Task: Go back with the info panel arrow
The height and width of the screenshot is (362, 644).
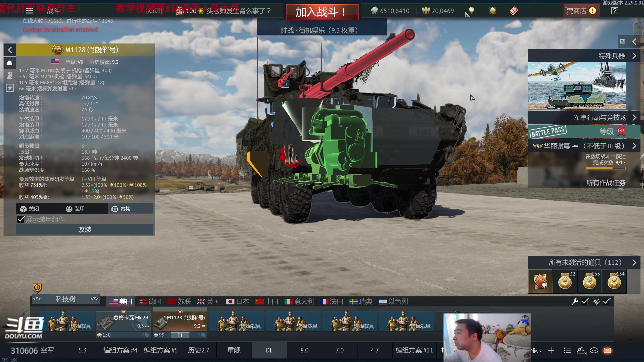Action: 10,50
